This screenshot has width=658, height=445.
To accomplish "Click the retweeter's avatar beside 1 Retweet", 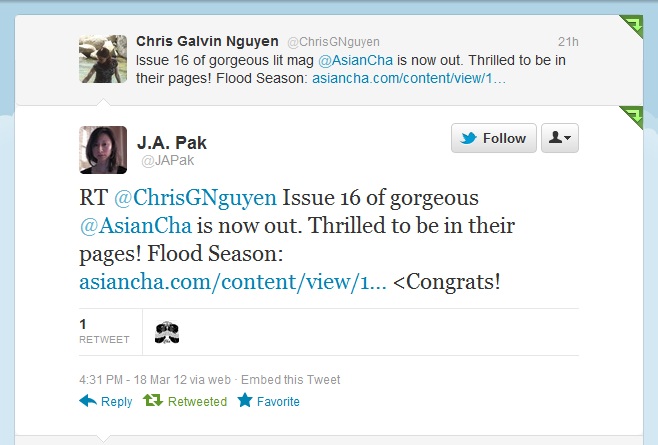I will tap(167, 332).
